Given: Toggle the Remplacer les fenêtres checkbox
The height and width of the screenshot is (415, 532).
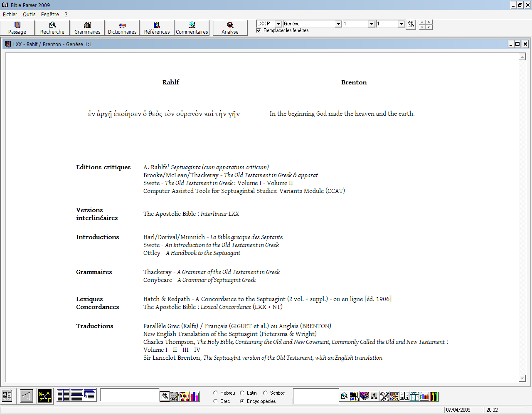Looking at the screenshot, I should click(x=259, y=30).
